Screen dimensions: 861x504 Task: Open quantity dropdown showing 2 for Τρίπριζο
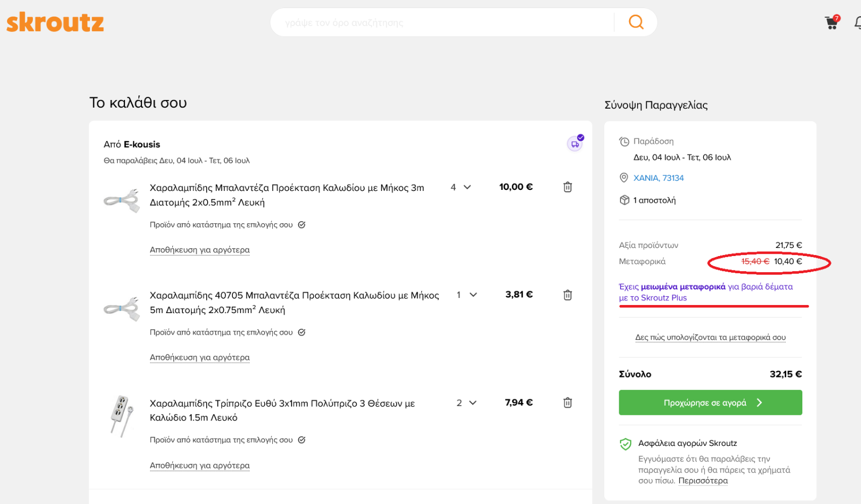coord(467,402)
